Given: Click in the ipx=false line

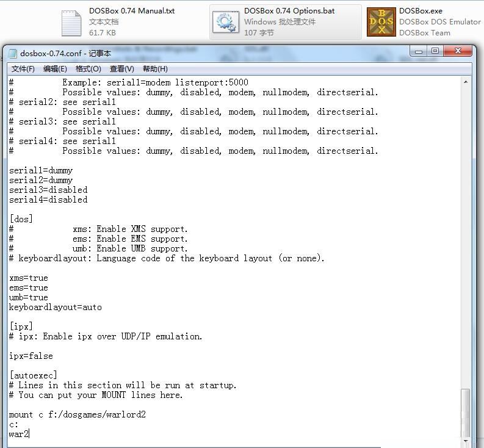Looking at the screenshot, I should click(x=31, y=356).
